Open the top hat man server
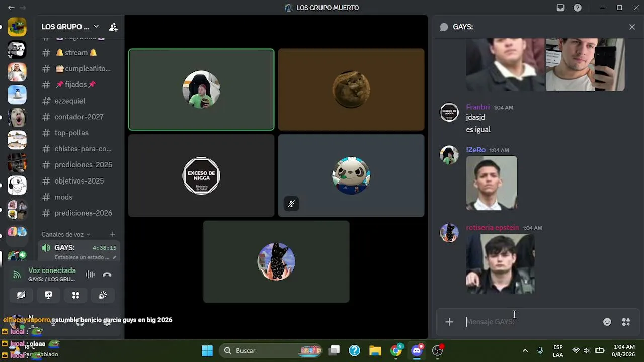 17,163
